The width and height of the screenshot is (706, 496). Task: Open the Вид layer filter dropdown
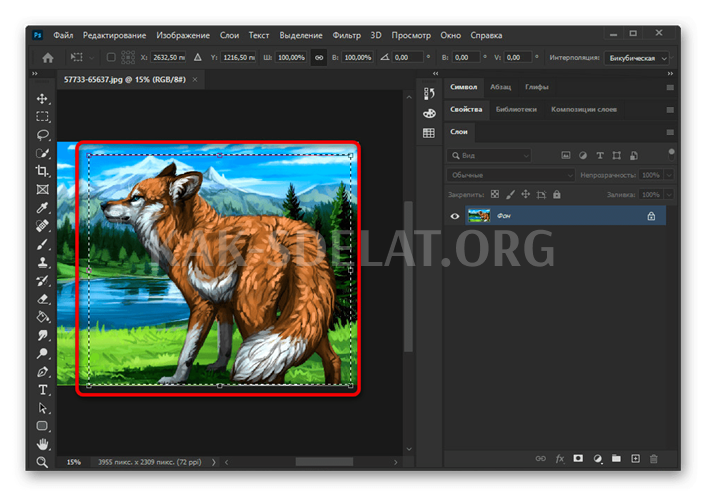(x=489, y=155)
